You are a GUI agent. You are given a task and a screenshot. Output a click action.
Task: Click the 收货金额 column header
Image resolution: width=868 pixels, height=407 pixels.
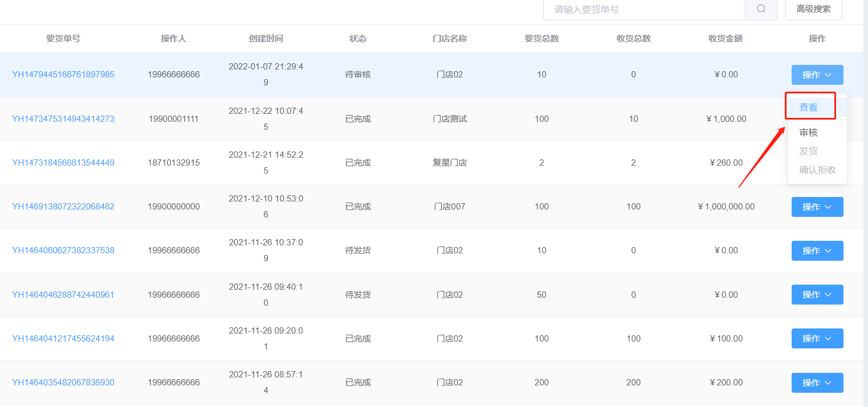coord(726,39)
